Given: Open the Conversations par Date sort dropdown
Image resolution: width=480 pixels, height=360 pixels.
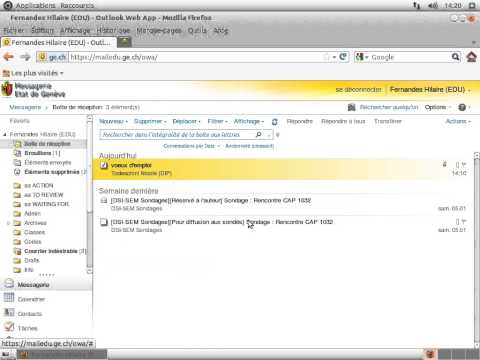Looking at the screenshot, I should pos(191,146).
